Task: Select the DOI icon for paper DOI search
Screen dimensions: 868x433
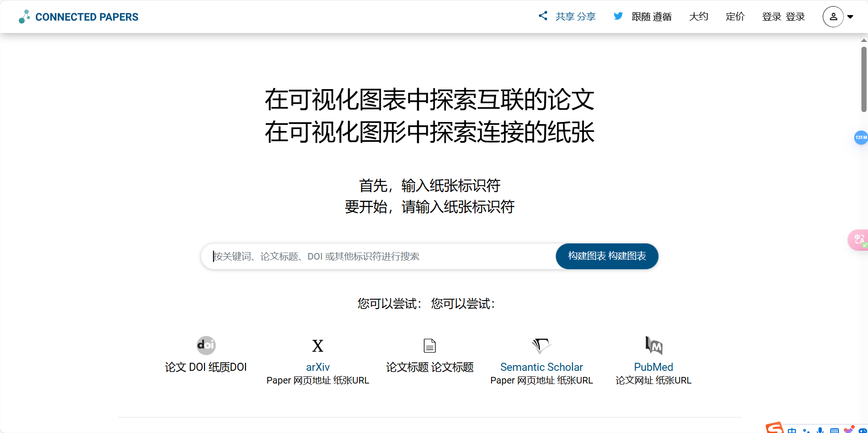Action: tap(206, 345)
